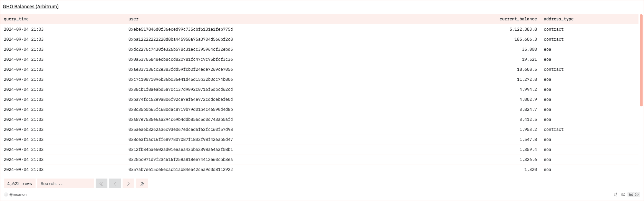Click the @moanon avatar circle
The width and height of the screenshot is (644, 201).
coord(6,194)
